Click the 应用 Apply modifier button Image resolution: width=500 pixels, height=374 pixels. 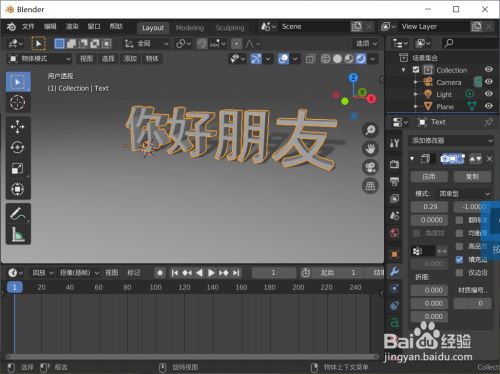(x=429, y=177)
